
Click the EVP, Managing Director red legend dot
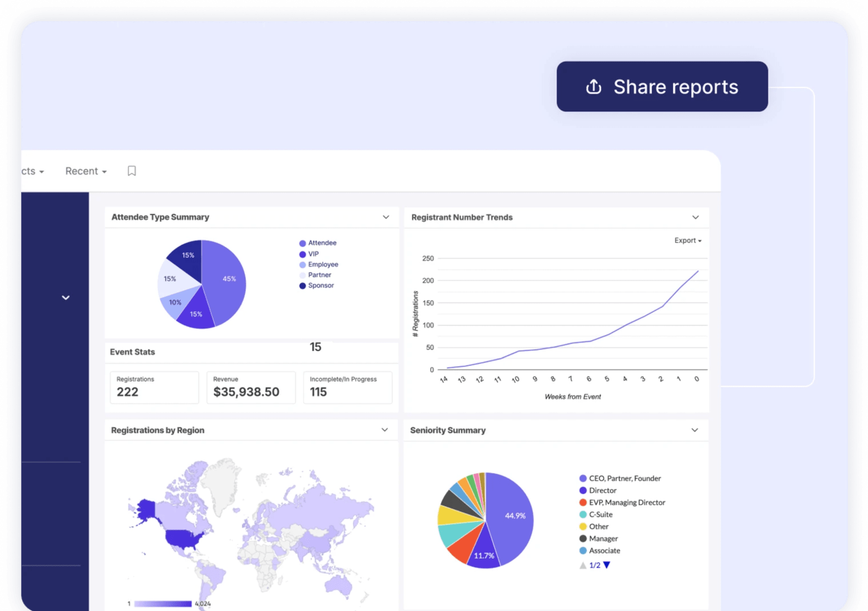click(x=583, y=502)
